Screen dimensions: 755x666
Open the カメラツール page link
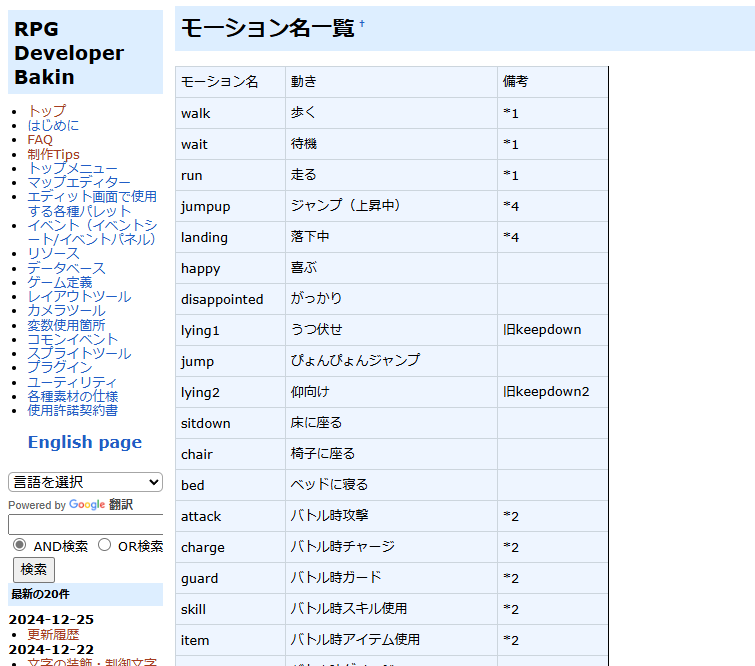pyautogui.click(x=66, y=311)
